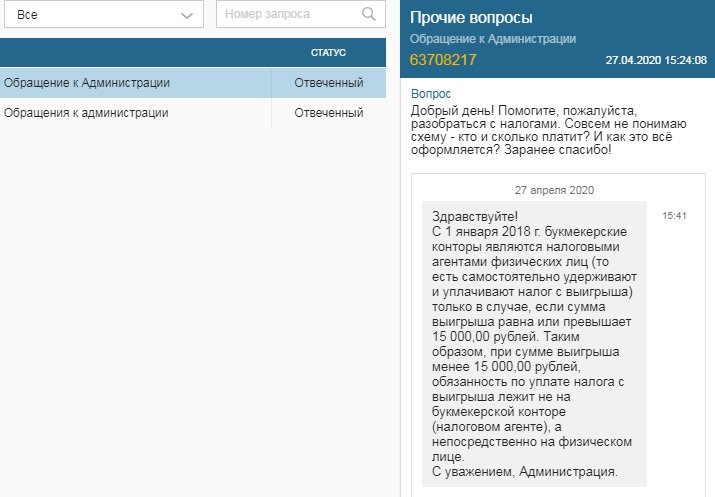Image resolution: width=715 pixels, height=497 pixels.
Task: Click the "Вопрос" label
Action: click(431, 91)
